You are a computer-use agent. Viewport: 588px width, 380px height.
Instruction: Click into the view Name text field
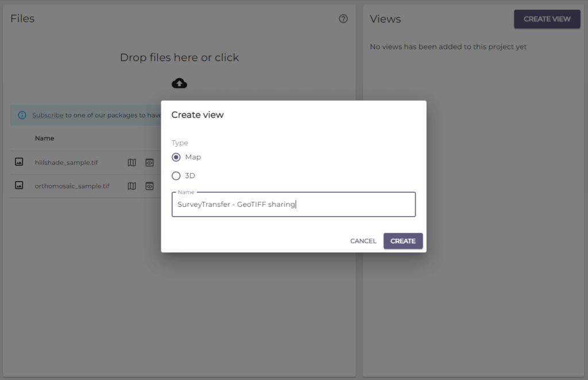pyautogui.click(x=293, y=205)
